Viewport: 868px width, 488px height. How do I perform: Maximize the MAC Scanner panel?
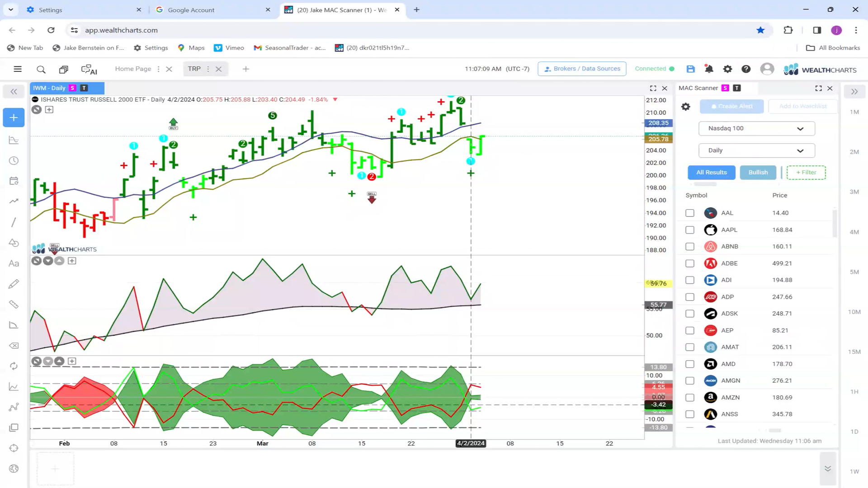818,88
